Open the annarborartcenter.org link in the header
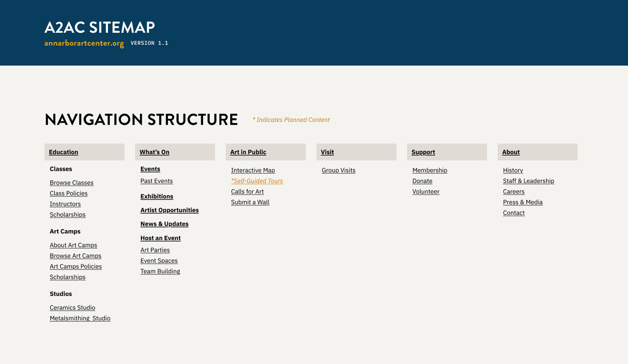Image resolution: width=628 pixels, height=364 pixels. coord(84,43)
